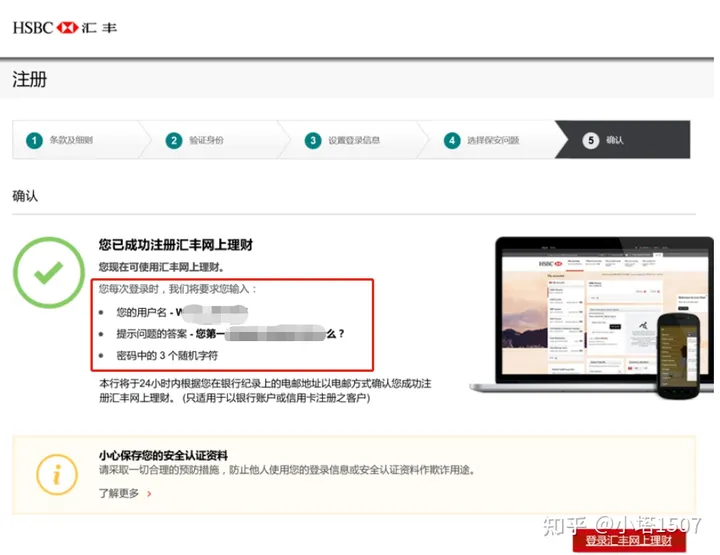Click the yellow information icon
Viewport: 720px width, 555px height.
[x=57, y=474]
